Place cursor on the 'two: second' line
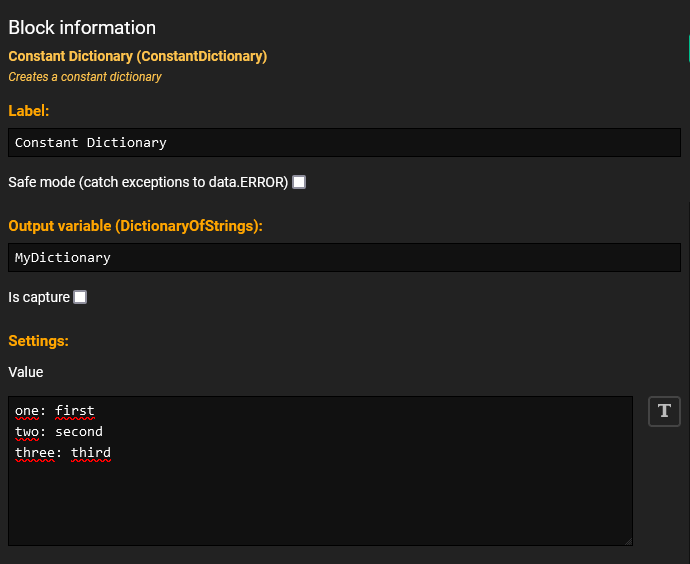This screenshot has width=690, height=564. point(59,432)
